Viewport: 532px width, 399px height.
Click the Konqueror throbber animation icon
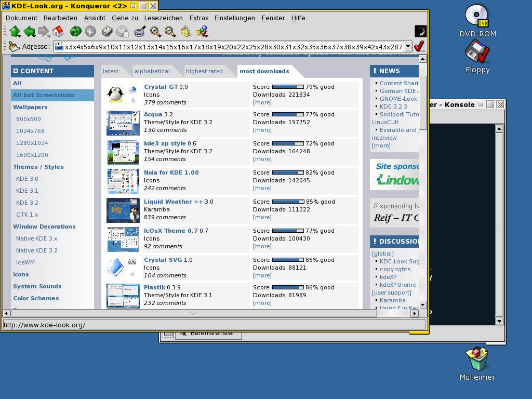(x=420, y=31)
